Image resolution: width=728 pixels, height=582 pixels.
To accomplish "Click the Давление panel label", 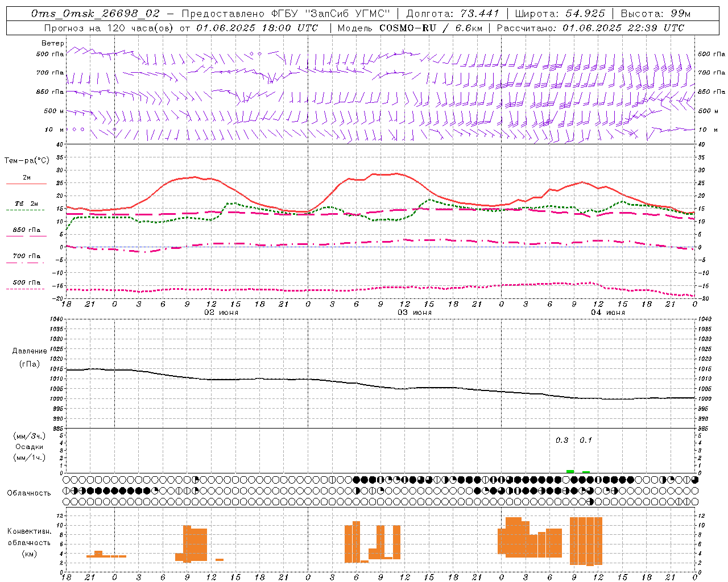I will [x=30, y=351].
